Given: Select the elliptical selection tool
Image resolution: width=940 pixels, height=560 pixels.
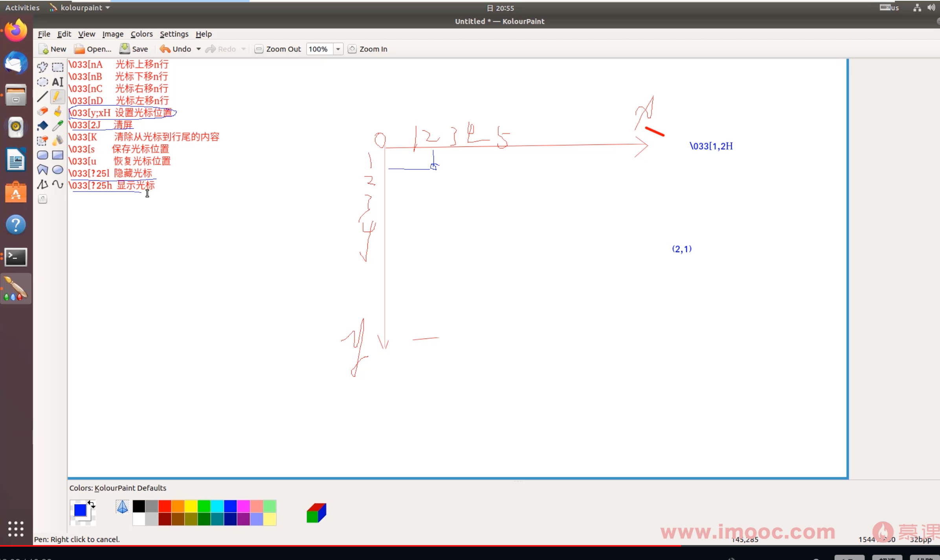Looking at the screenshot, I should coord(42,82).
